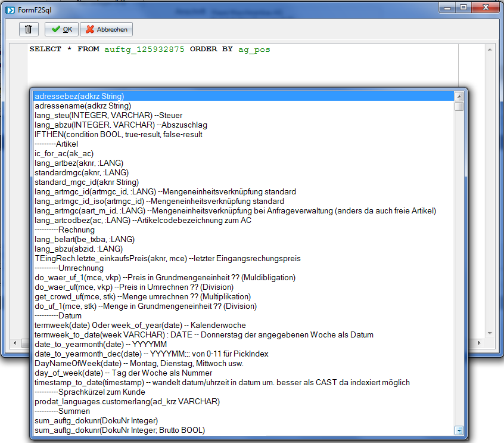The width and height of the screenshot is (504, 443).
Task: Choose prodat_languages.customerlang entry
Action: (127, 401)
